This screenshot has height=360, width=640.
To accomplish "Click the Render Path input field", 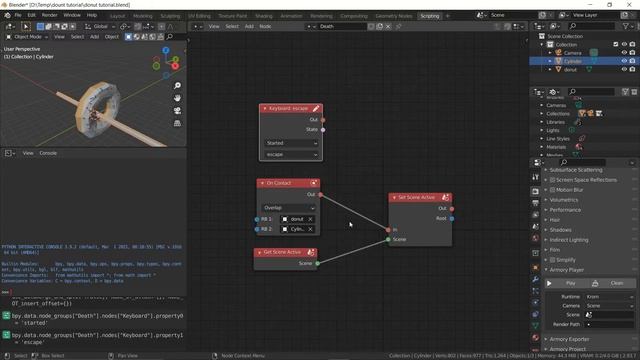I will pyautogui.click(x=610, y=324).
